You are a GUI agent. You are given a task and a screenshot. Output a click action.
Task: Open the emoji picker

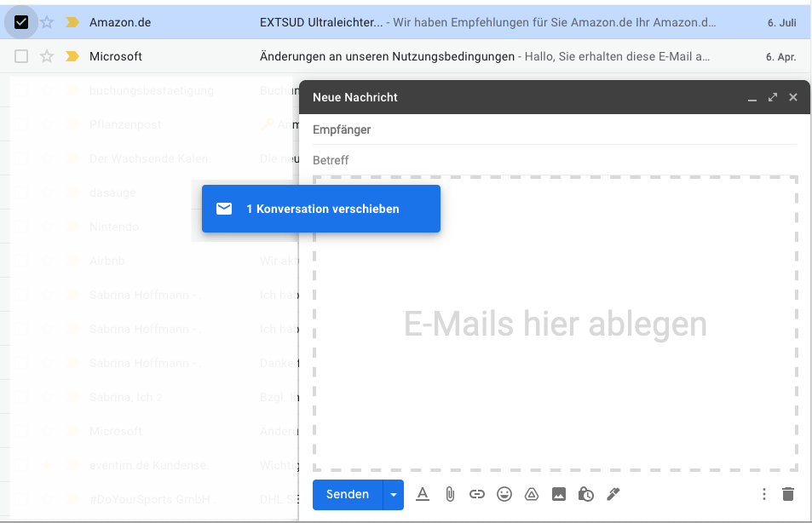pyautogui.click(x=504, y=495)
